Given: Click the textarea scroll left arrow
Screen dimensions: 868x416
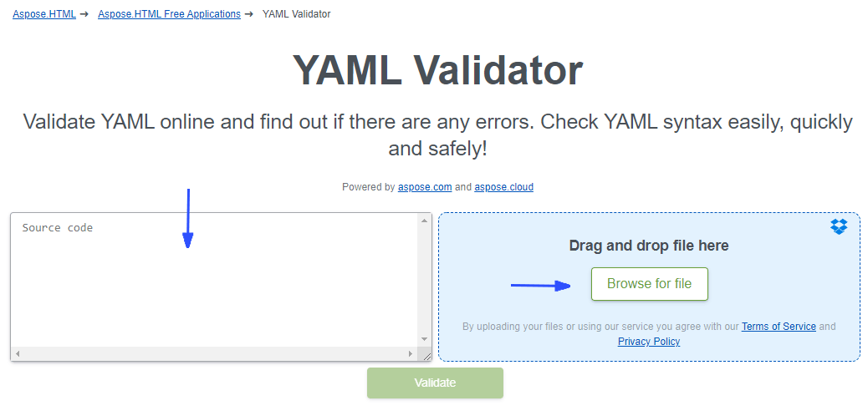Looking at the screenshot, I should click(x=18, y=354).
